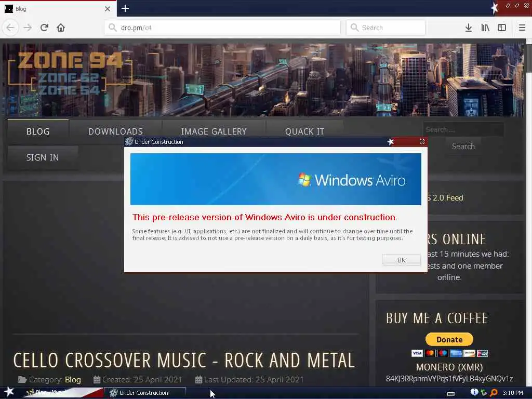The image size is (532, 399).
Task: Click the payment cards image under Donate
Action: pos(449,353)
